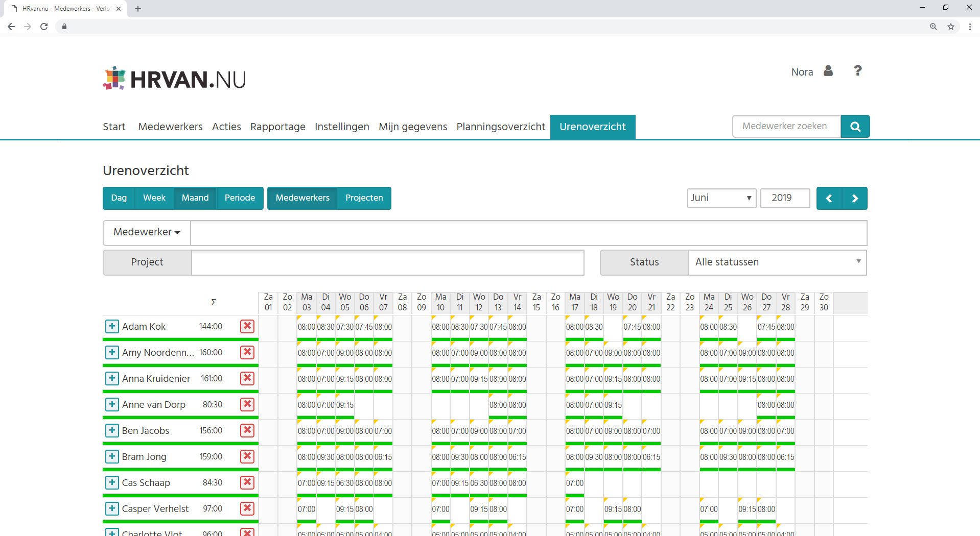
Task: Click the Project filter input field
Action: (x=387, y=262)
